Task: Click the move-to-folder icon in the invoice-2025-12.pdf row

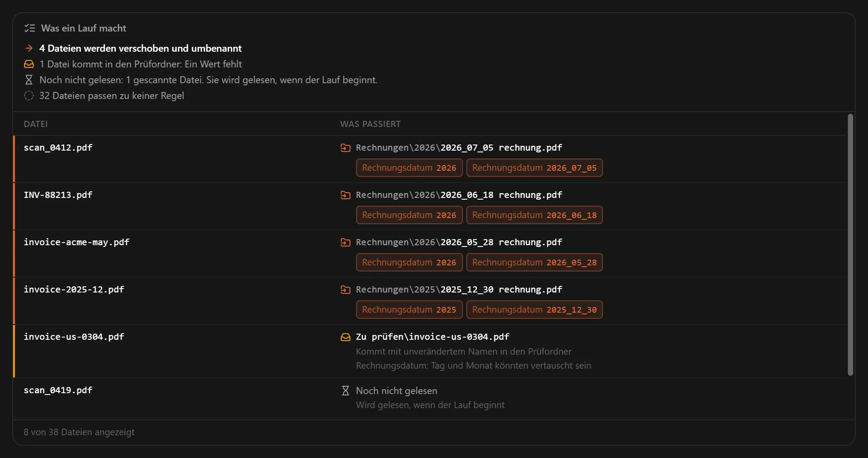Action: (x=346, y=289)
